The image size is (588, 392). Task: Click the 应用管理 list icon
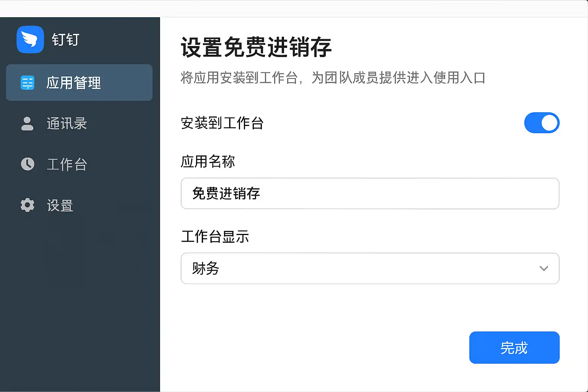[28, 83]
